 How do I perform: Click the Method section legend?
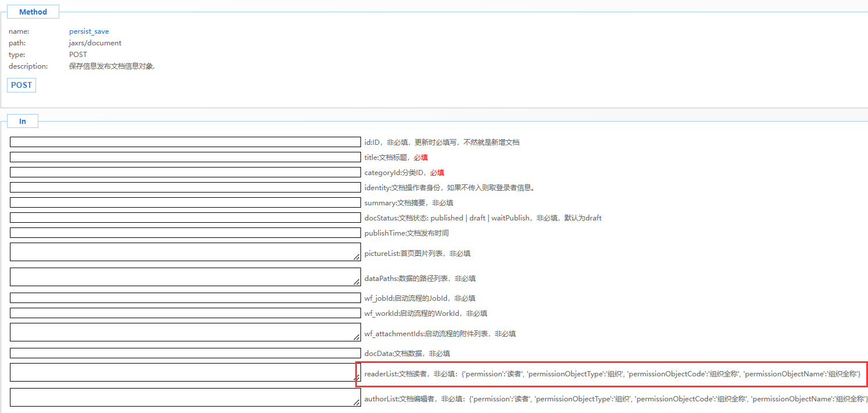coord(33,12)
